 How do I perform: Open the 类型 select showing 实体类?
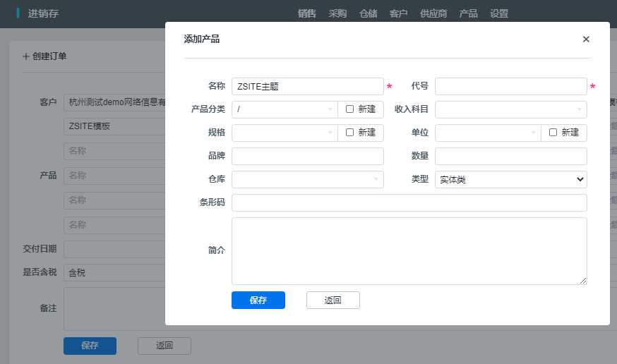click(510, 180)
